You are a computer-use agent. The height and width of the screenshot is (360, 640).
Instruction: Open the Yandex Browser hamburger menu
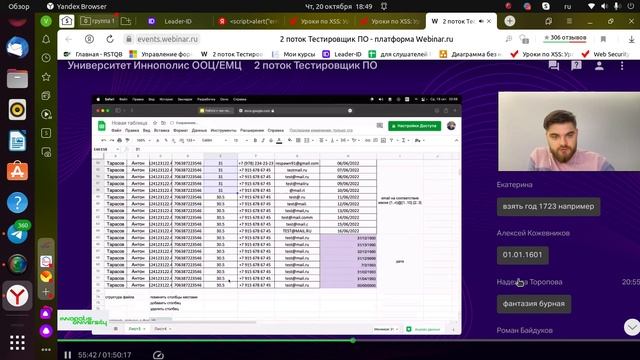pyautogui.click(x=569, y=21)
